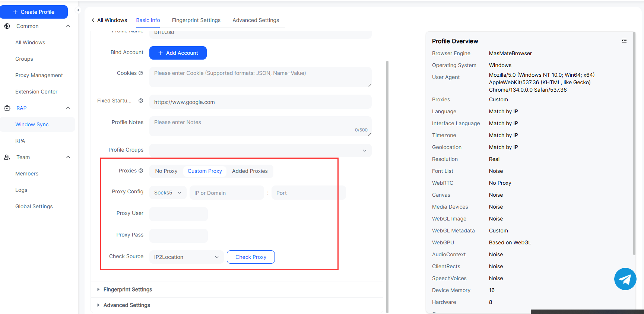
Task: Switch to the Advanced Settings tab
Action: pos(256,20)
